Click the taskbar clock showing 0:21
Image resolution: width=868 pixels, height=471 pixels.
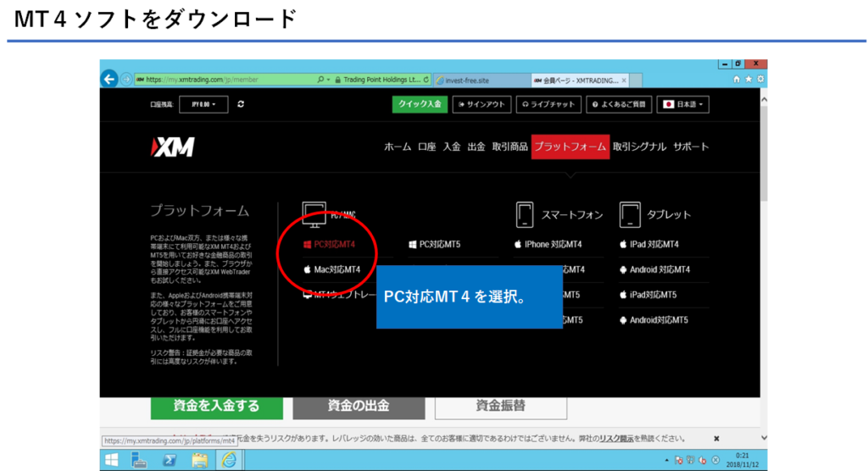click(743, 460)
